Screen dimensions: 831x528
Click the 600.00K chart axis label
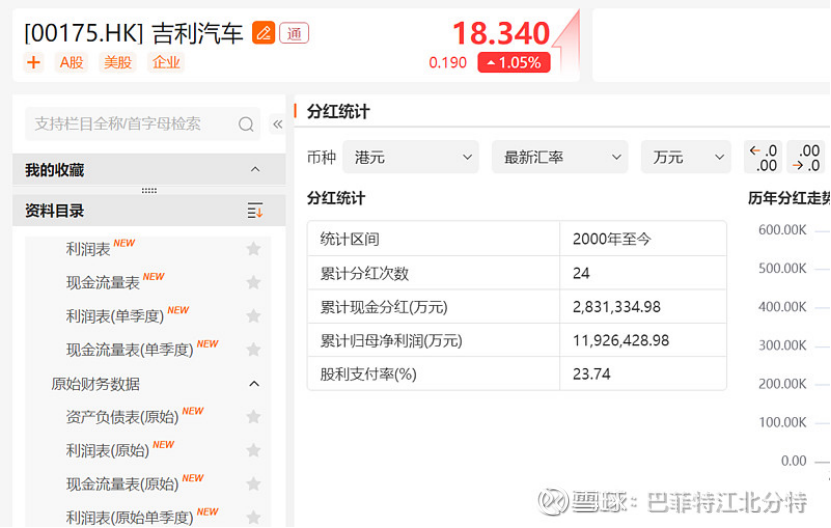click(782, 230)
